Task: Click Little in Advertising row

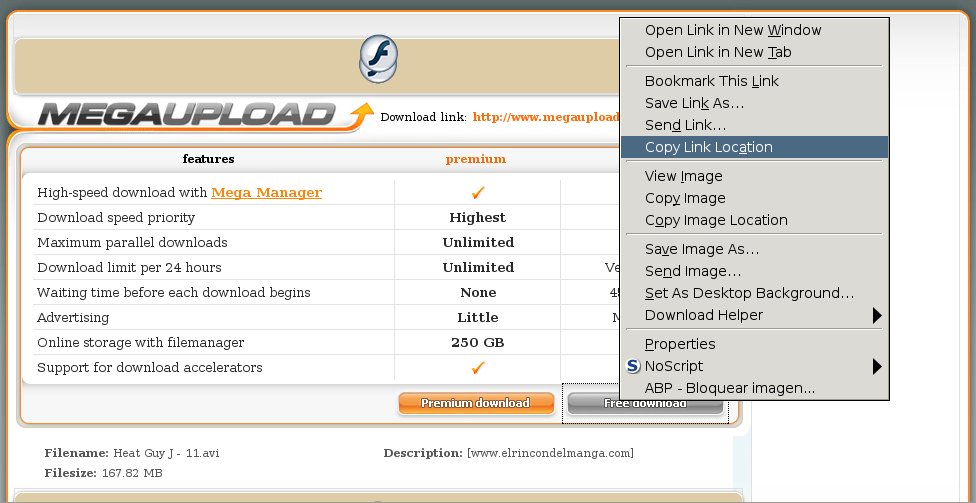Action: point(477,317)
